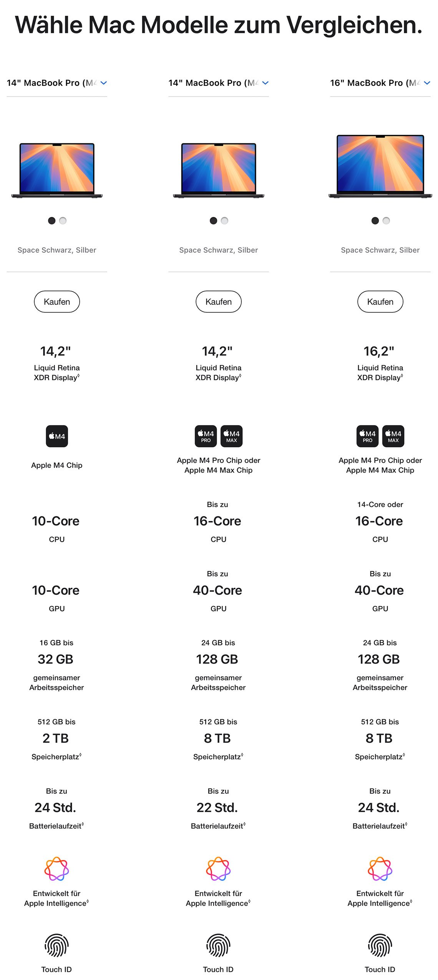Click the middle 14" MacBook Pro image
The width and height of the screenshot is (438, 980).
tap(219, 170)
